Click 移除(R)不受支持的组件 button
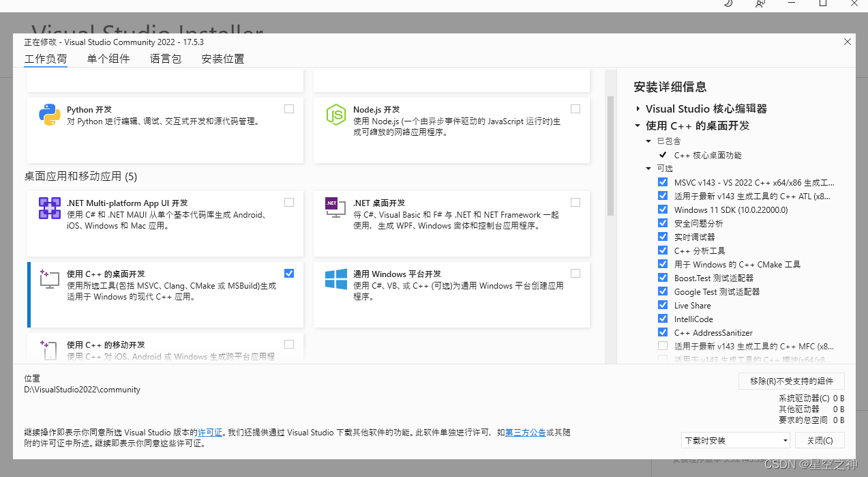 [x=792, y=381]
